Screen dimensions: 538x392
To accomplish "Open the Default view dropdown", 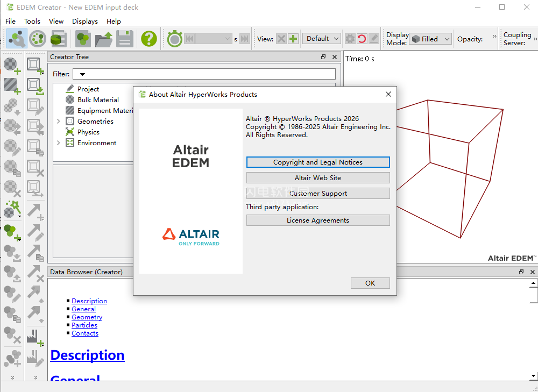I will click(x=322, y=39).
